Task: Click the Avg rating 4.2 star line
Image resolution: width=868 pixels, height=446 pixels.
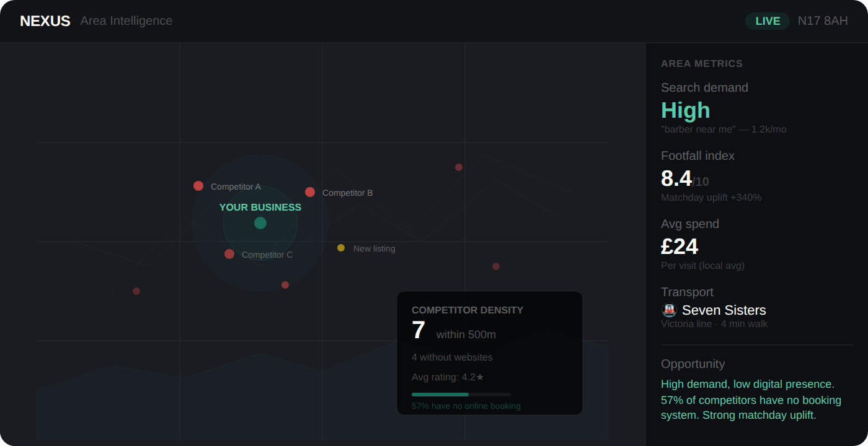Action: 448,377
